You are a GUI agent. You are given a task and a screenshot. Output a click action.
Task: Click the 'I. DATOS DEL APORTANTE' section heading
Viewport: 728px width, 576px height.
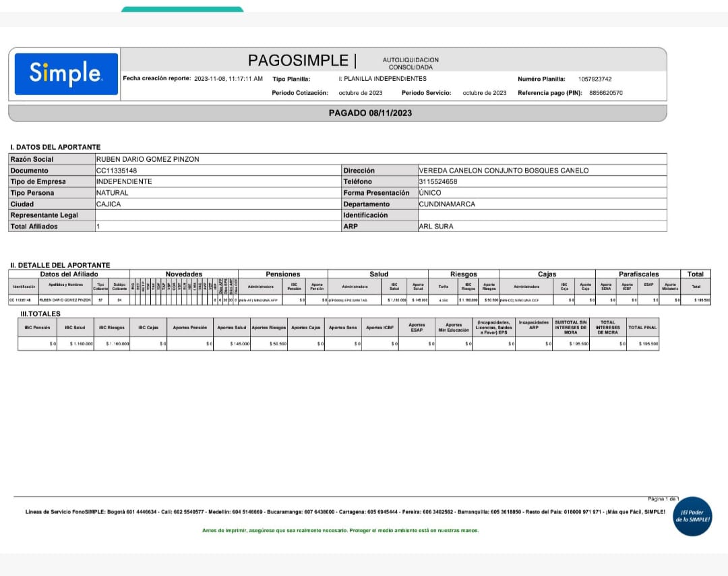pyautogui.click(x=55, y=147)
